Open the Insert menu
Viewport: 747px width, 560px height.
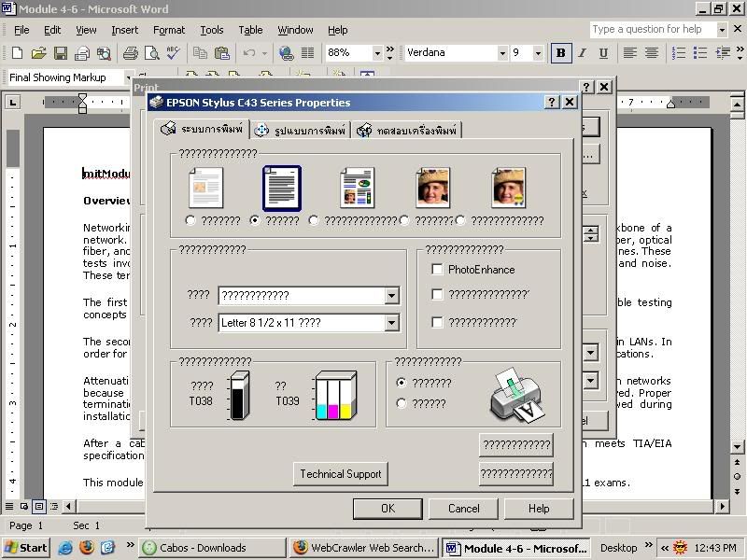tap(125, 30)
